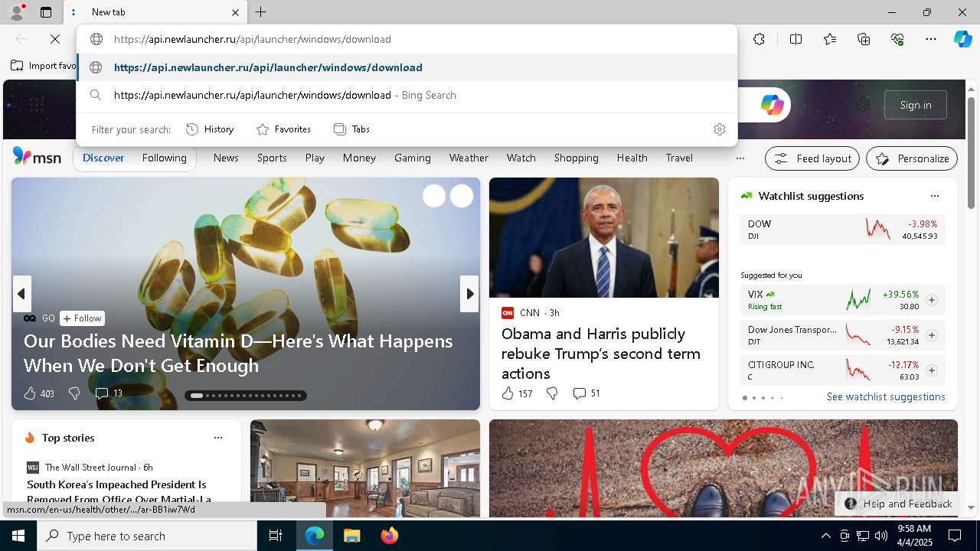
Task: Open the Feed layout button
Action: pos(812,158)
